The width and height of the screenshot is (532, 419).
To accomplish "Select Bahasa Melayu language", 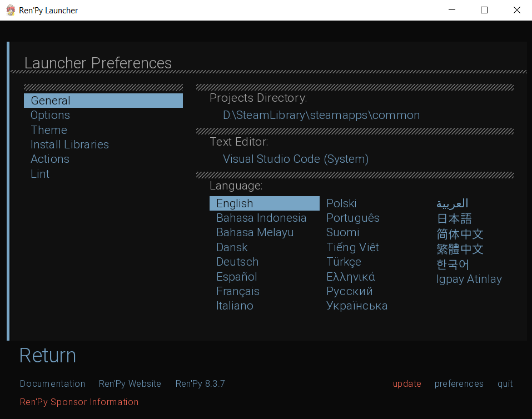I will [x=255, y=232].
